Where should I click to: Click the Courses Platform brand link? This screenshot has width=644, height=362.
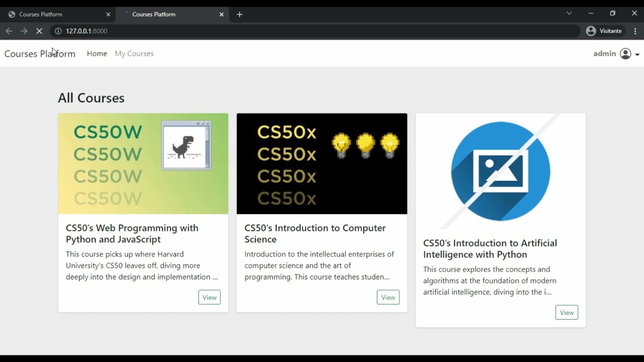40,54
